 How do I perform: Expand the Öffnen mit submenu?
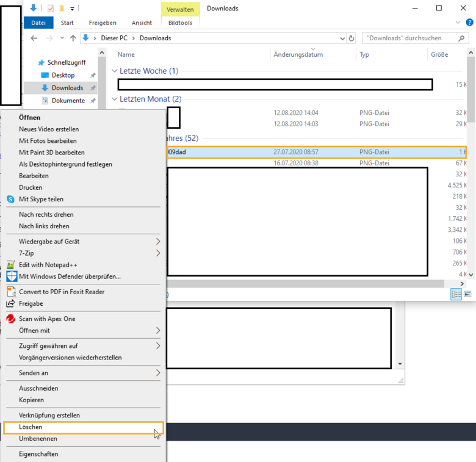158,331
